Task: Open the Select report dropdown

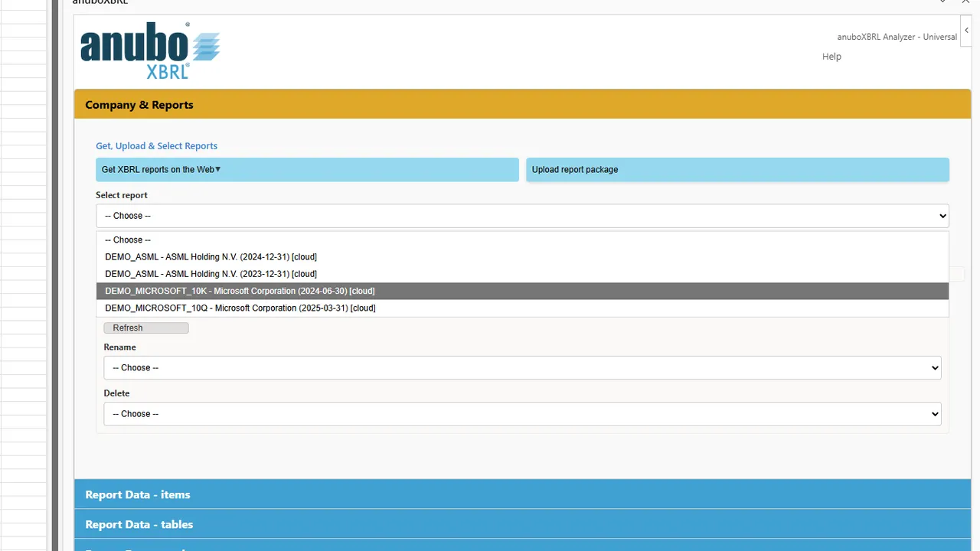Action: (x=522, y=216)
